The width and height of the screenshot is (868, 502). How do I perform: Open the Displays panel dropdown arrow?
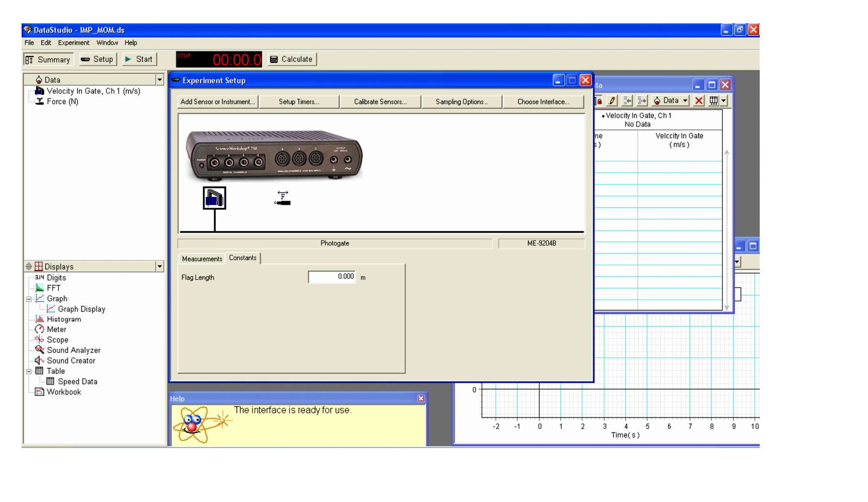click(x=159, y=267)
